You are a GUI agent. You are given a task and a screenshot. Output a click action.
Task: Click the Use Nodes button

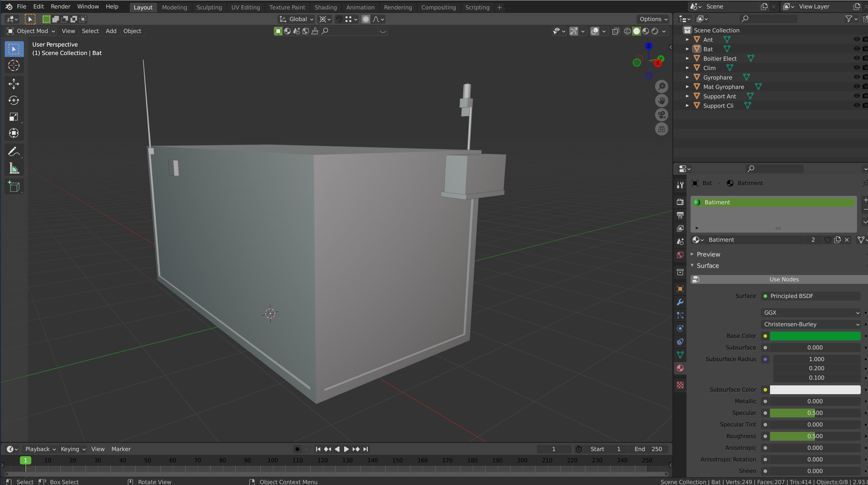tap(784, 279)
